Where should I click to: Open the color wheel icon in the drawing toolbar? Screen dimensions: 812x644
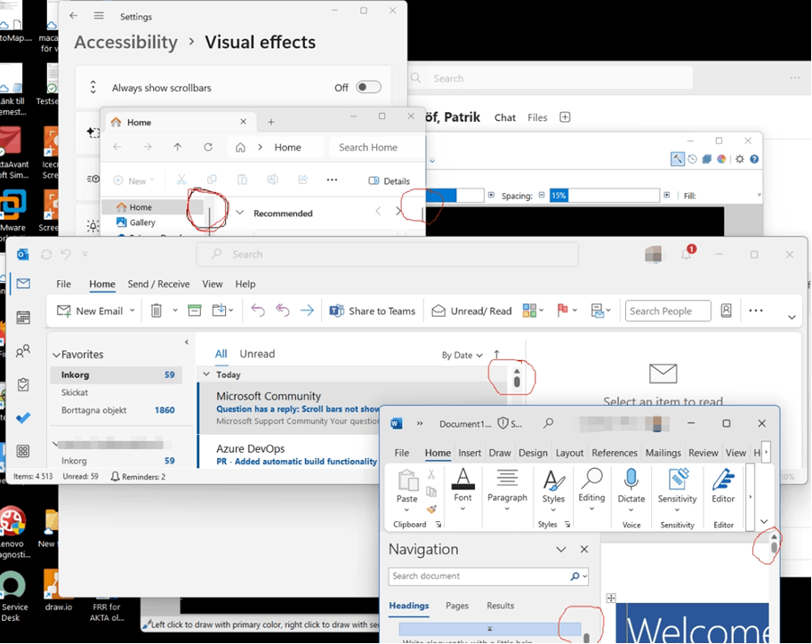pos(721,158)
